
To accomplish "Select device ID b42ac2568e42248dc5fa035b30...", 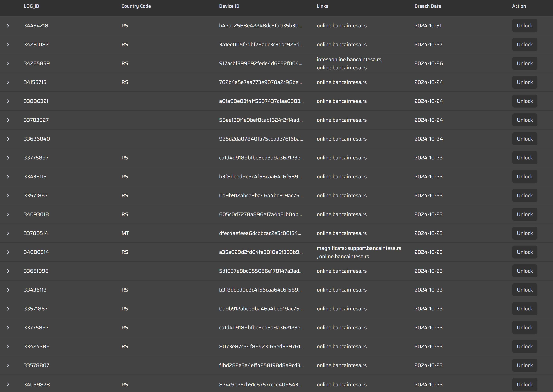I will [260, 26].
